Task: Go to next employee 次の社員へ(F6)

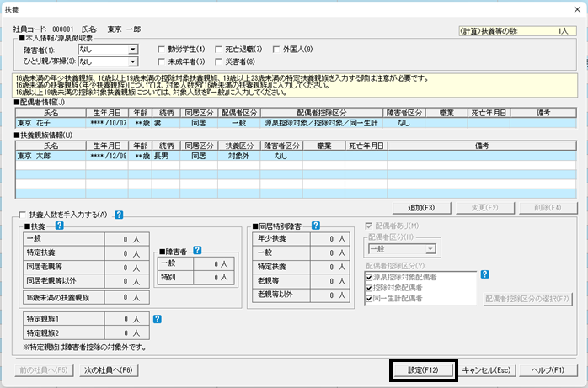Action: tap(109, 370)
